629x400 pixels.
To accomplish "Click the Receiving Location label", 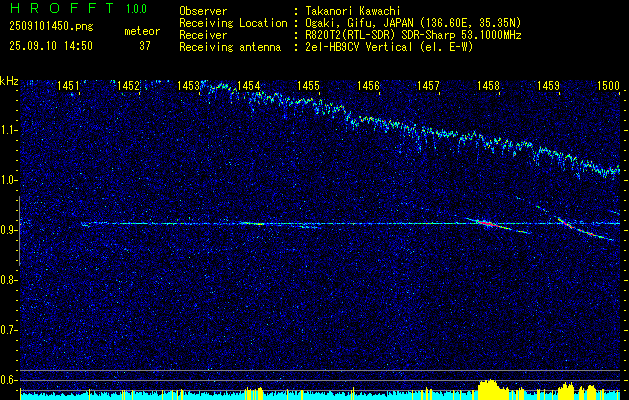I will point(233,24).
